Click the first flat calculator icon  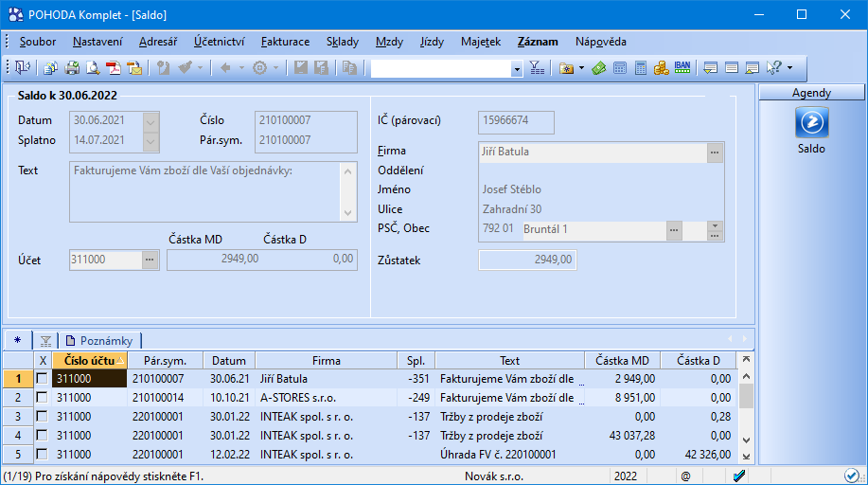(x=620, y=68)
